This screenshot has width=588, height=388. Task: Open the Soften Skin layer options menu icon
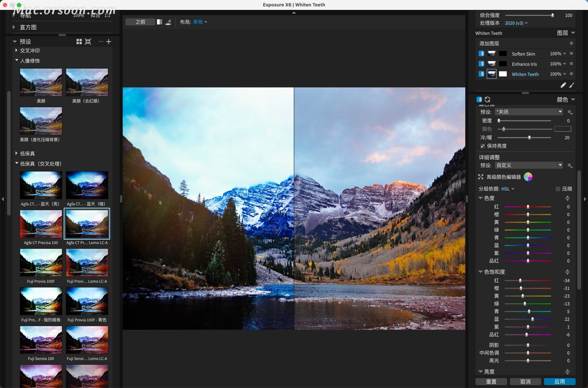coord(572,53)
